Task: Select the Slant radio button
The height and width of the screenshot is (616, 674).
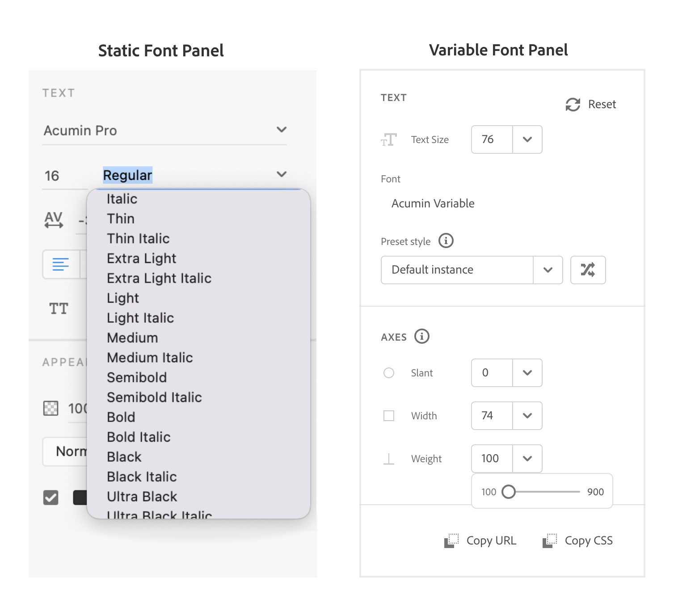Action: 388,373
